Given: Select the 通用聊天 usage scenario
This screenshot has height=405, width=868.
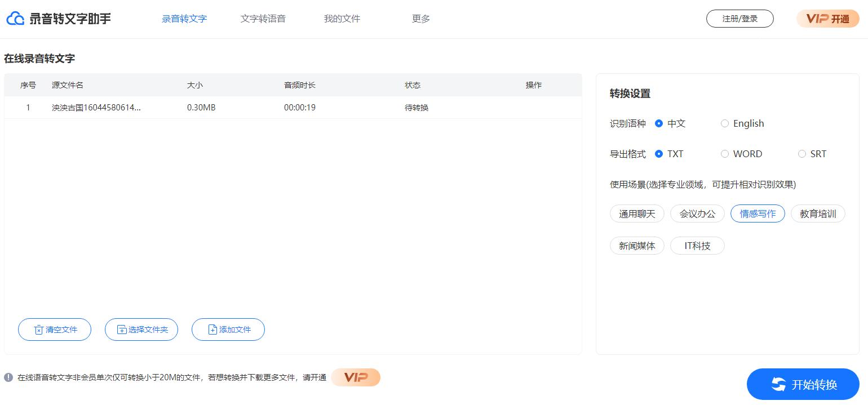Looking at the screenshot, I should coord(637,213).
